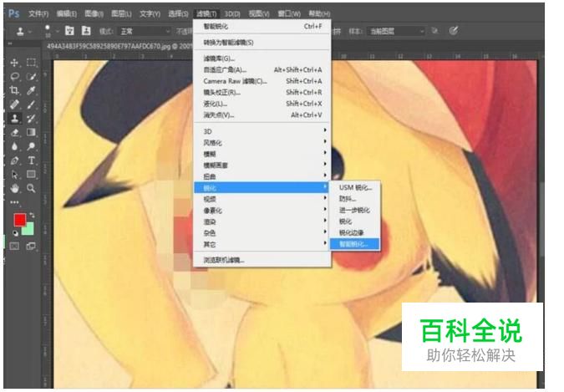
Task: Select the Blur tool
Action: coord(14,146)
